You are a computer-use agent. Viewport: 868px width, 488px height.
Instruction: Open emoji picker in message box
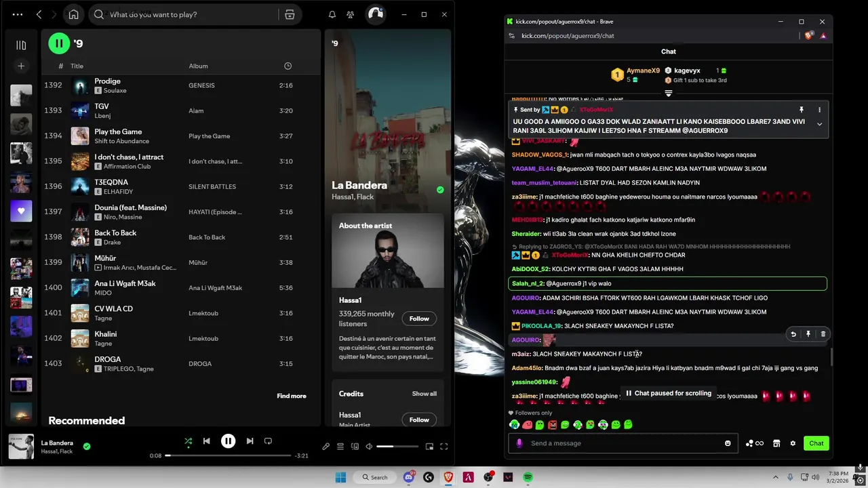coord(728,443)
